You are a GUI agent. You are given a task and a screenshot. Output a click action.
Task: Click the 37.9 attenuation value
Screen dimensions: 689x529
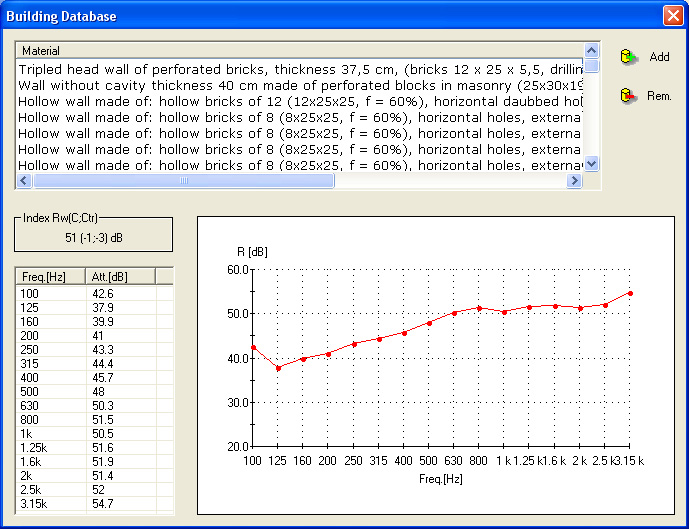(103, 308)
